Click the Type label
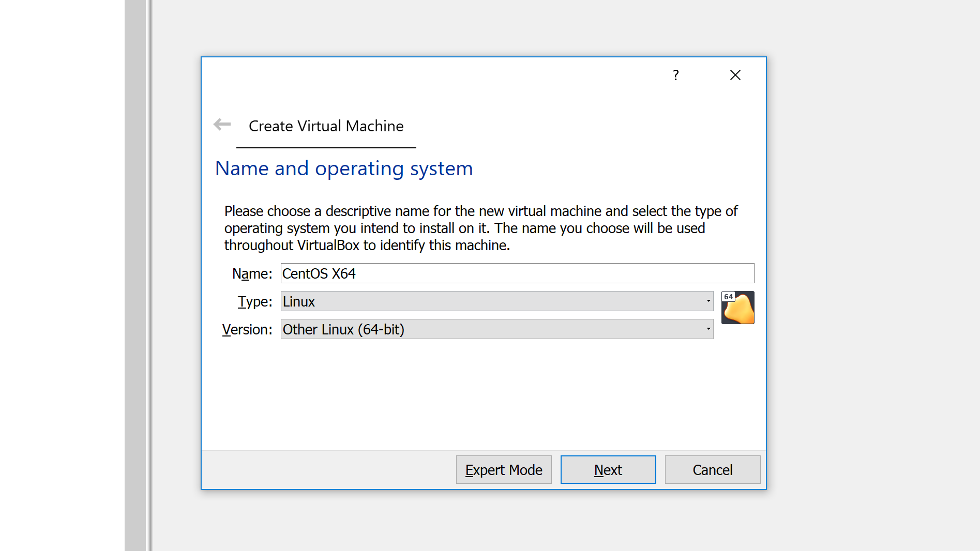The width and height of the screenshot is (980, 551). coord(254,301)
